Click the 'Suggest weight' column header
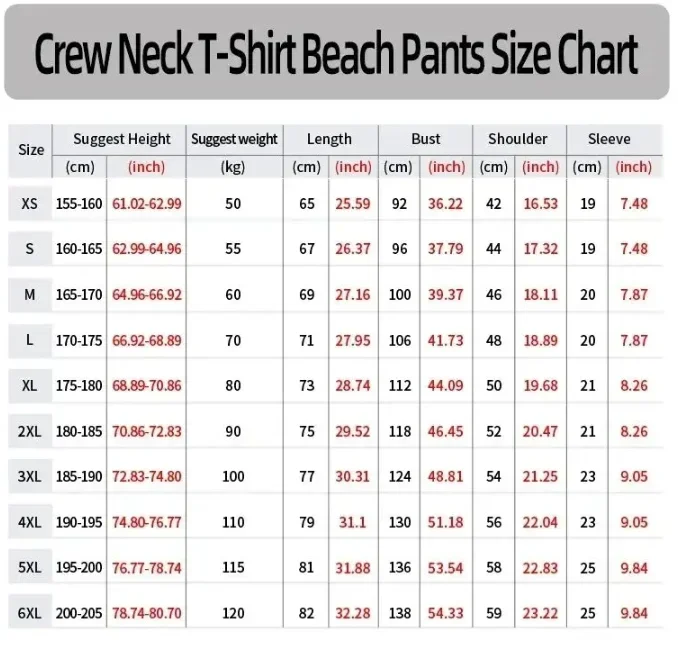Viewport: 678px width, 654px height. tap(234, 139)
